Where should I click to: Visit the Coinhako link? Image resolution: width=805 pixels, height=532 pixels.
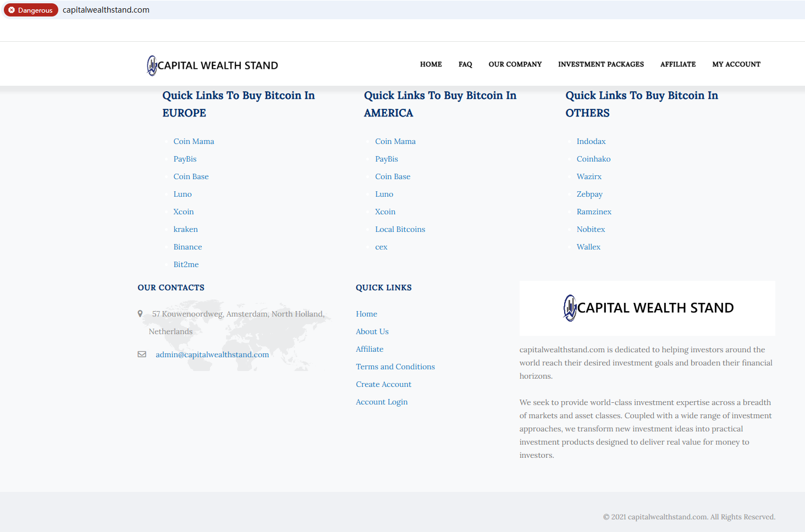[594, 159]
